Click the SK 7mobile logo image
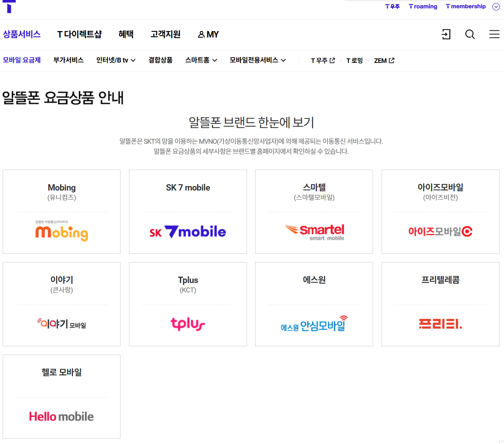Screen dimensions: 504x444 tap(188, 232)
